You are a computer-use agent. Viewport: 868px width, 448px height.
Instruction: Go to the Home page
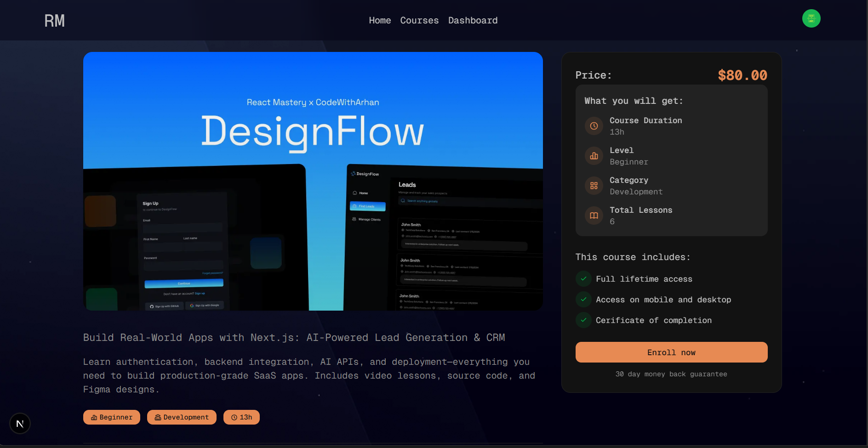380,21
